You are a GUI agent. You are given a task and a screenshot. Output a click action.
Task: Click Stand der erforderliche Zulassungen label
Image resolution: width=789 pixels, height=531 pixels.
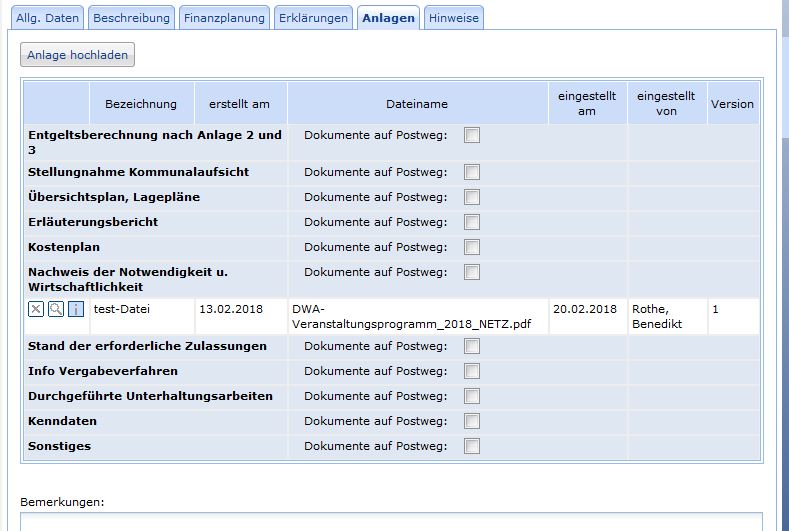(x=147, y=346)
